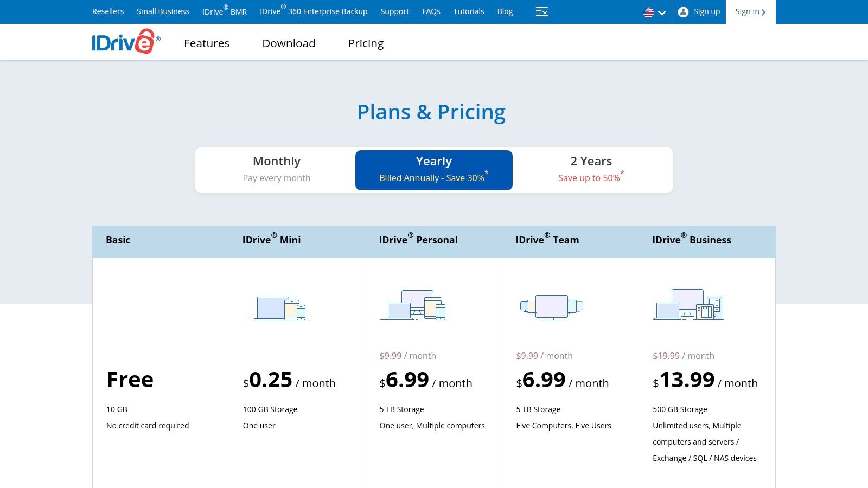Open the Support page

tap(394, 11)
